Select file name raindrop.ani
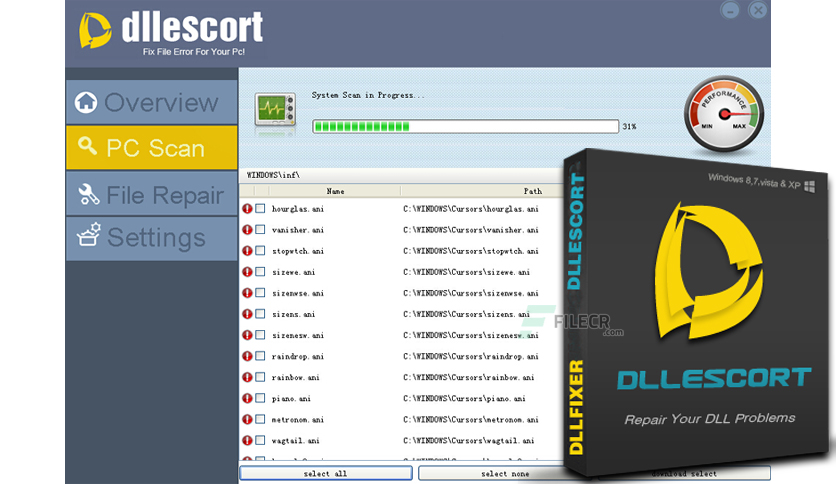 [298, 356]
